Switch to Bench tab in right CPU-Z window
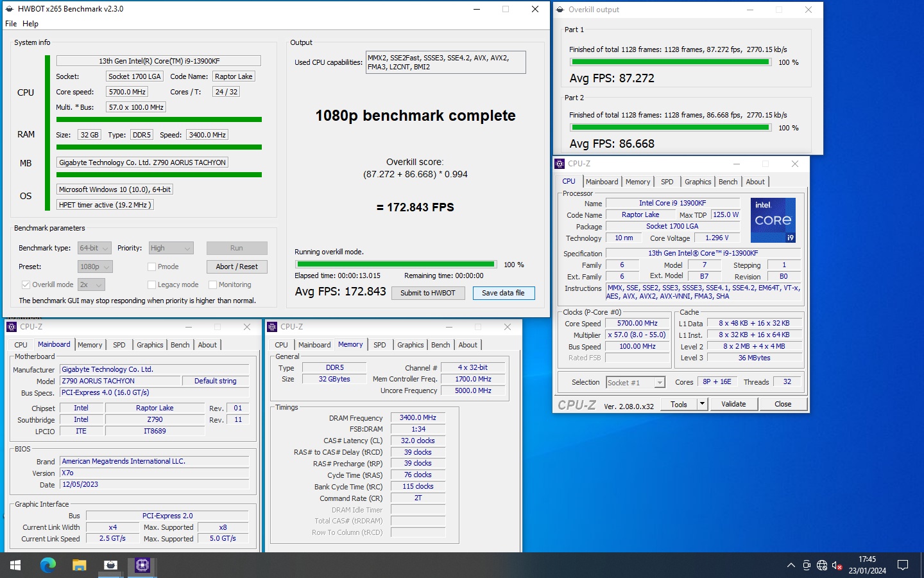The height and width of the screenshot is (578, 924). pyautogui.click(x=728, y=182)
